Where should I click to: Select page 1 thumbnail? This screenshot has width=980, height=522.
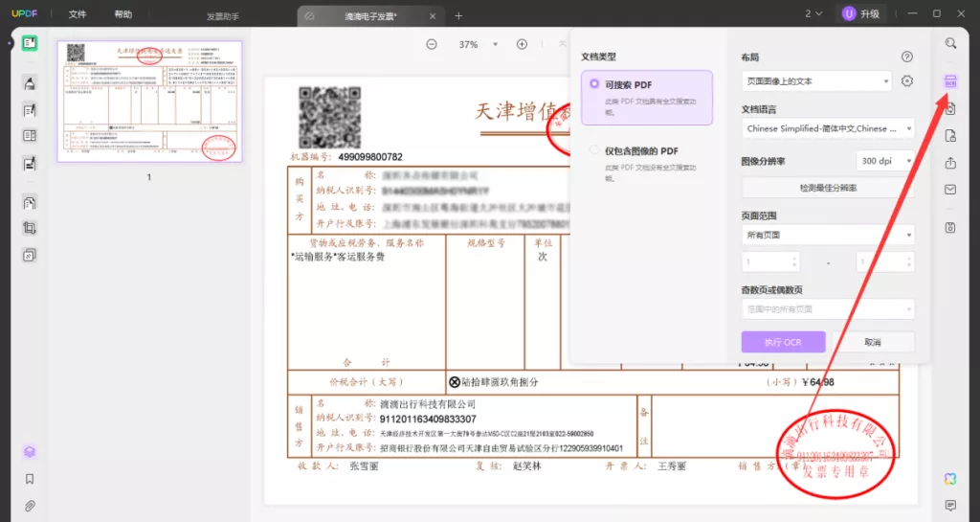coord(149,102)
